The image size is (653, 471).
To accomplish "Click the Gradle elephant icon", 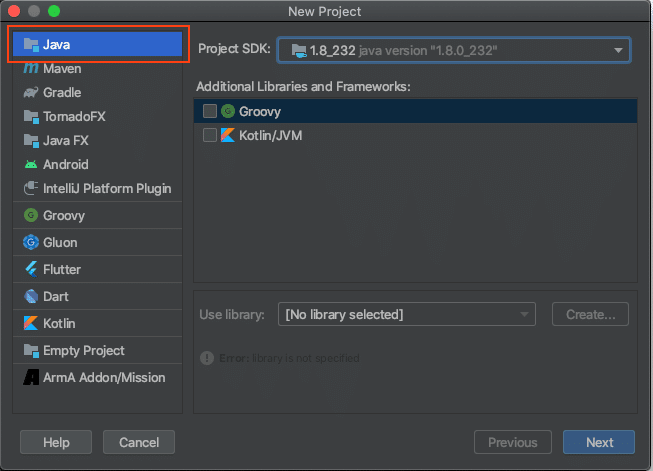I will click(31, 92).
